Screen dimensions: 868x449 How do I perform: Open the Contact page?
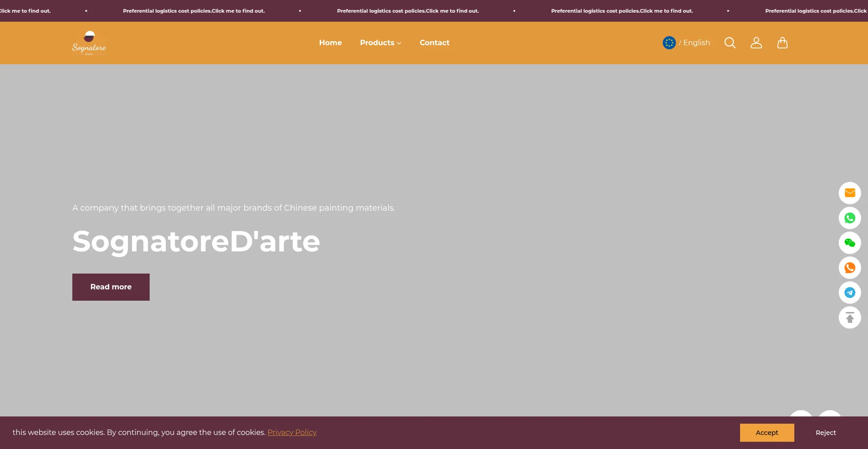pyautogui.click(x=434, y=43)
